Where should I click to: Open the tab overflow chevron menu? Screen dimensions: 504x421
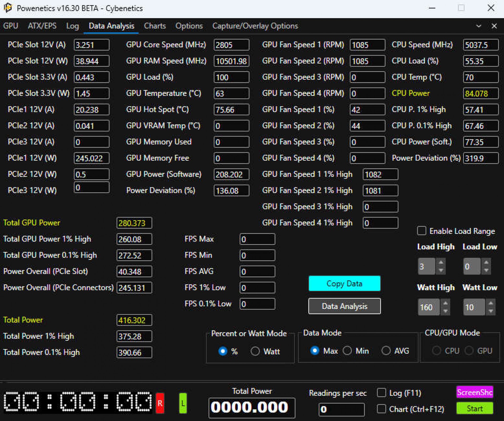click(x=479, y=26)
